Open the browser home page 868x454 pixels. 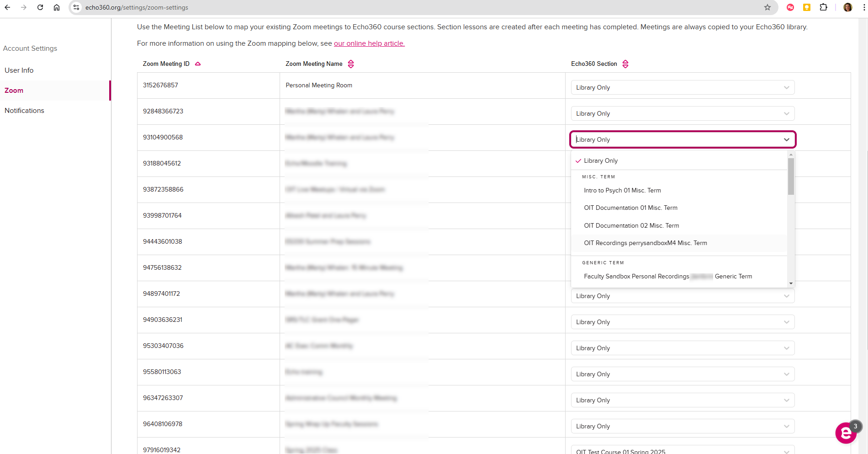pos(57,7)
